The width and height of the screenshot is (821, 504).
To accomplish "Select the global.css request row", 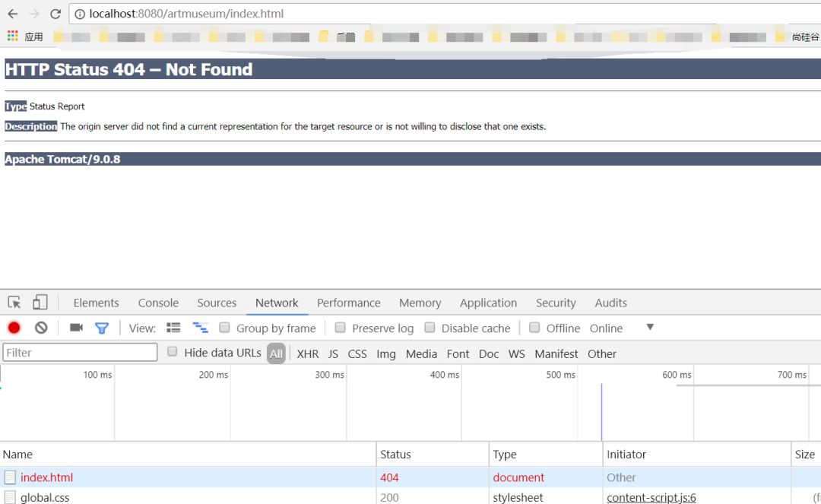I will pos(410,496).
